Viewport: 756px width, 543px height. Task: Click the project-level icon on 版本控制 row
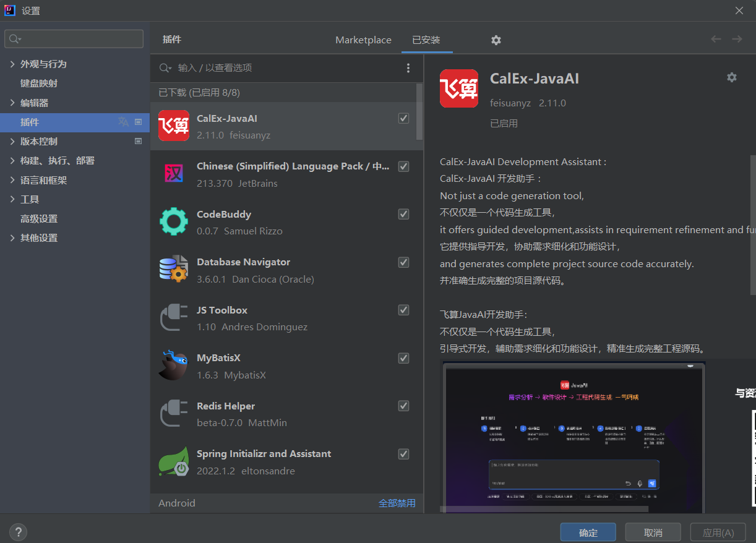point(138,141)
